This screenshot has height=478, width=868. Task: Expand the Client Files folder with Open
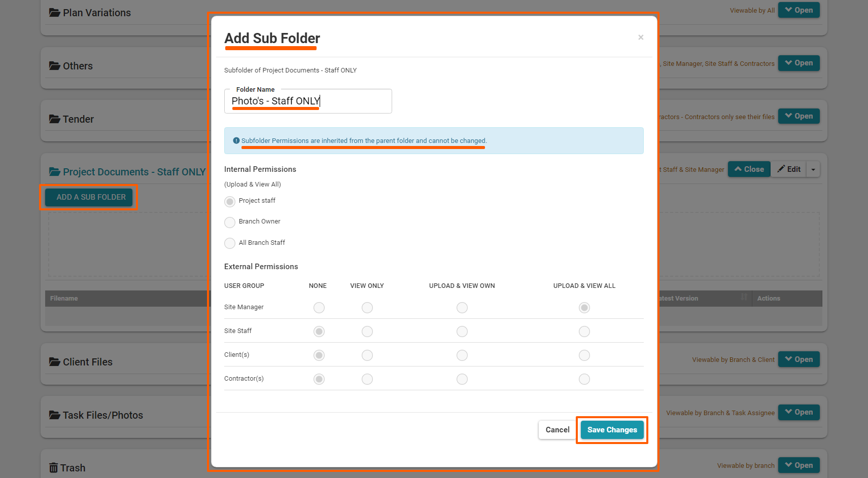798,359
